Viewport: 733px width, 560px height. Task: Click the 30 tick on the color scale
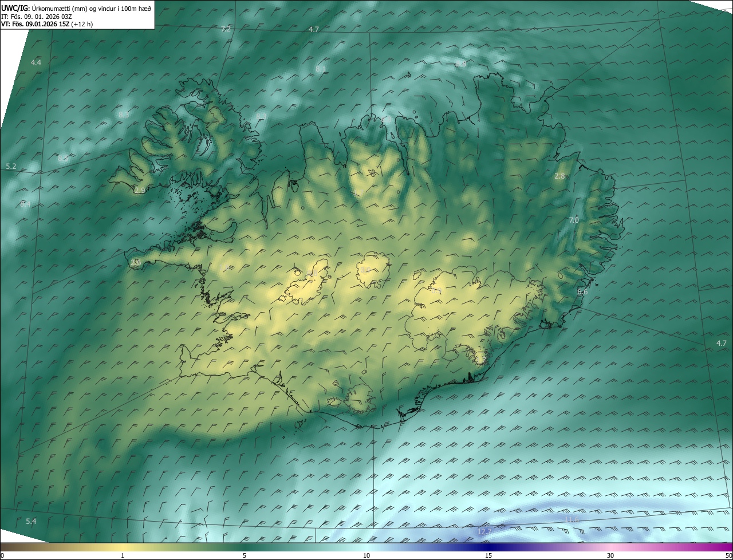click(x=610, y=555)
